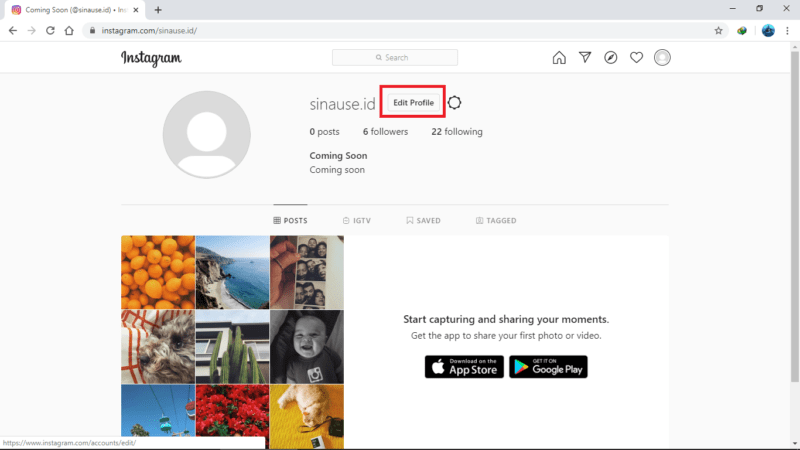Image resolution: width=800 pixels, height=450 pixels.
Task: Click the laughing baby photo thumbnail
Action: tap(307, 346)
